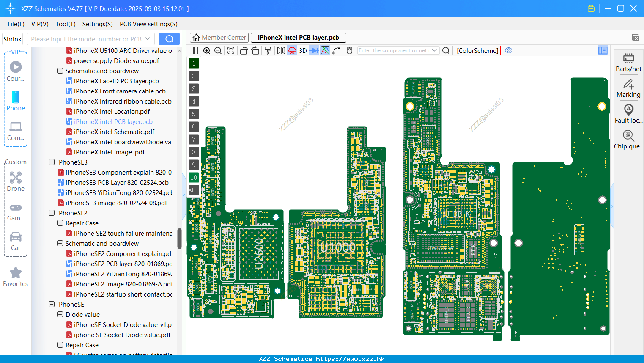Collapse iPhoneSE2 Schematic and boardview folder
The width and height of the screenshot is (644, 363).
pos(60,243)
